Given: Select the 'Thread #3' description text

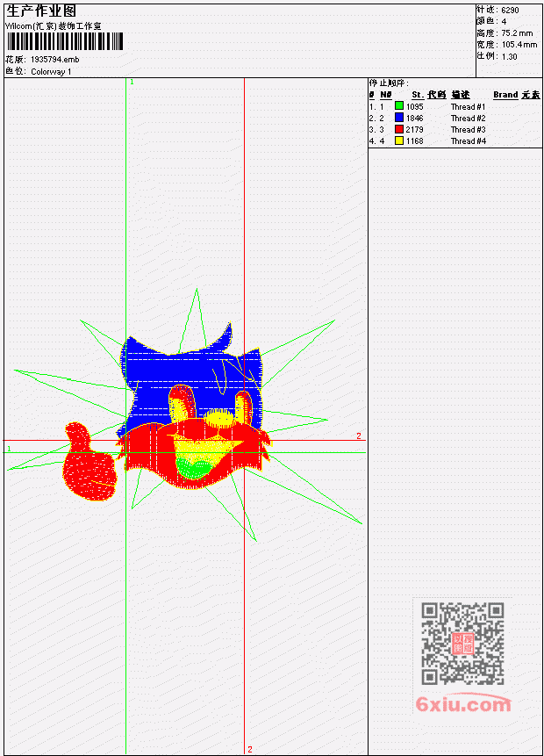Looking at the screenshot, I should pos(468,130).
